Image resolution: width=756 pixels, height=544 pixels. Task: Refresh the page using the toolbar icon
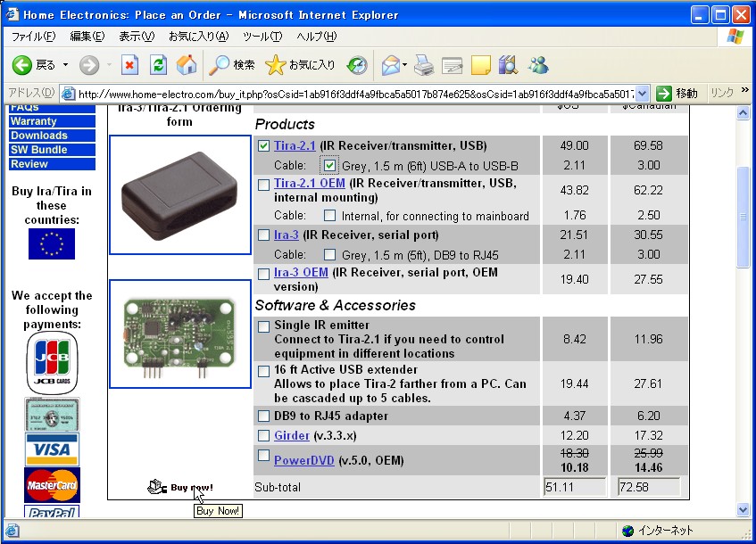(158, 65)
